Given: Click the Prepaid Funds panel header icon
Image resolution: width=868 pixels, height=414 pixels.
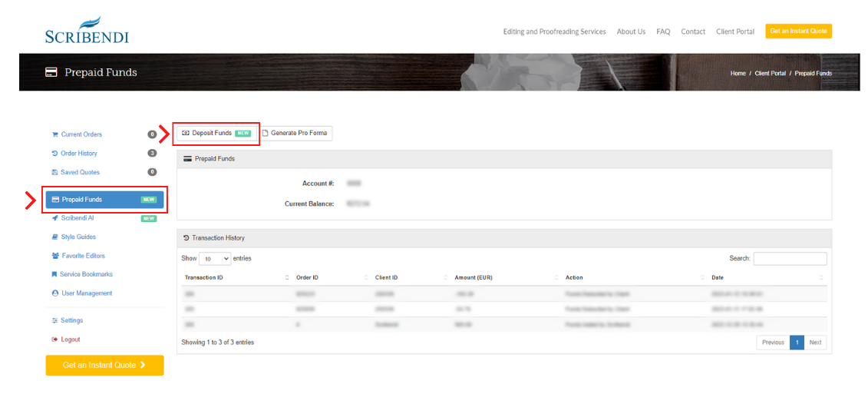Looking at the screenshot, I should 188,158.
